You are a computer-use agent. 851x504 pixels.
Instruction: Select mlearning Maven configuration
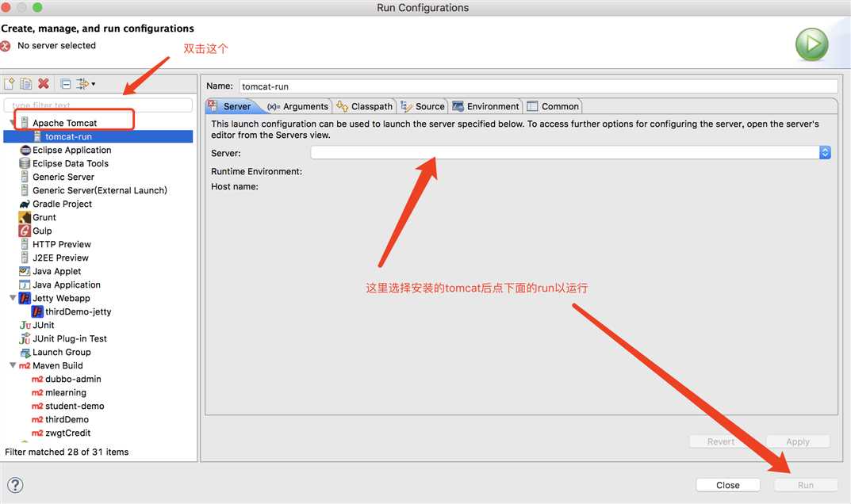coord(65,393)
